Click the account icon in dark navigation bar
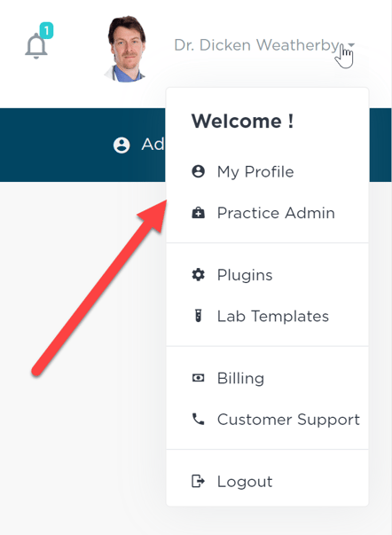This screenshot has width=392, height=535. pyautogui.click(x=122, y=145)
